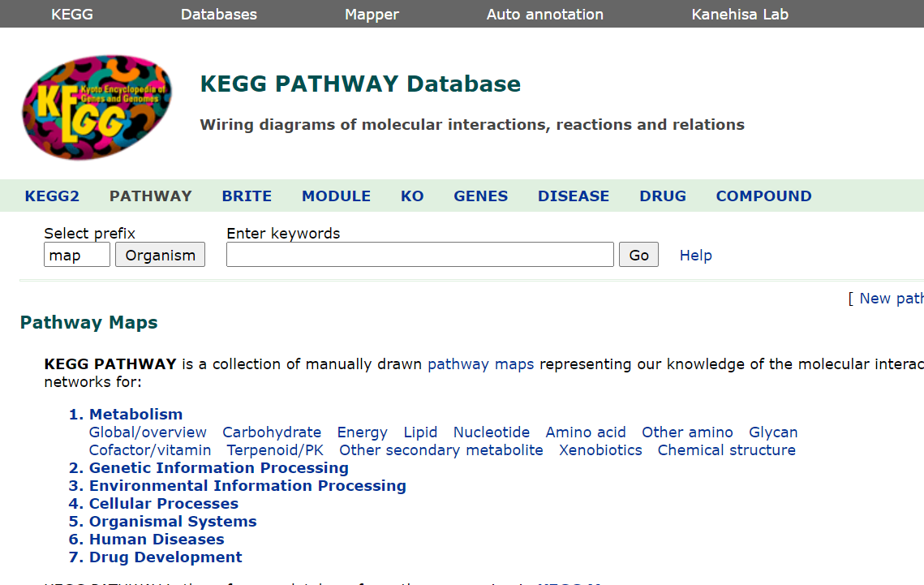Open the Other amino link

pos(687,432)
